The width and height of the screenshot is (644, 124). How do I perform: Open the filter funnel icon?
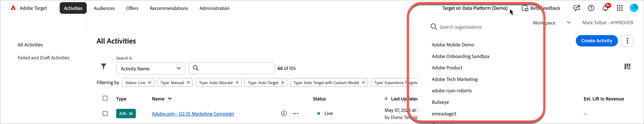click(103, 66)
